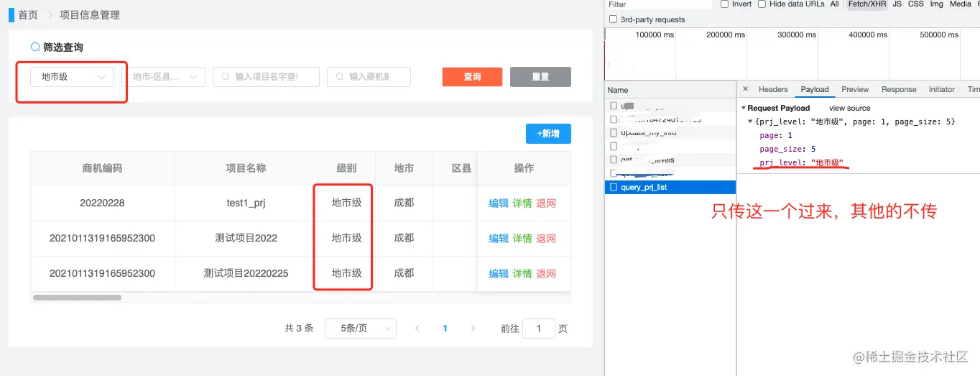Go to the previous page arrow in pagination
Screen dimensions: 980x376
(x=417, y=329)
